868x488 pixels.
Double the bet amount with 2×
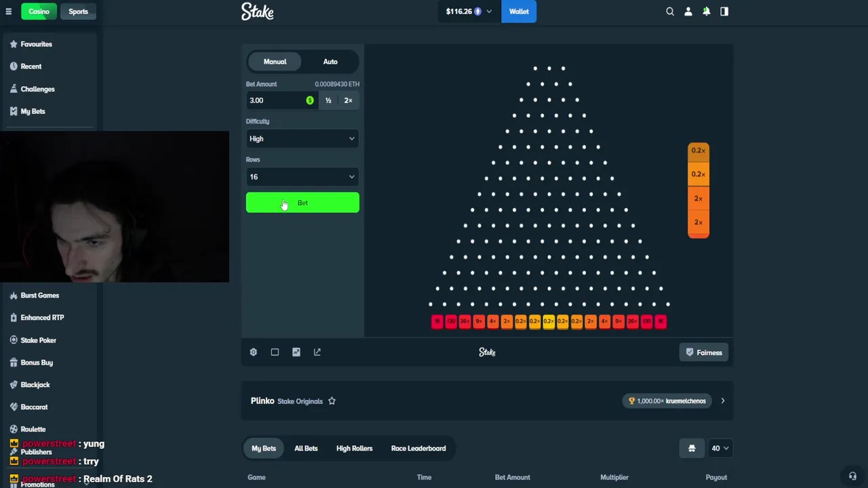[x=348, y=100]
